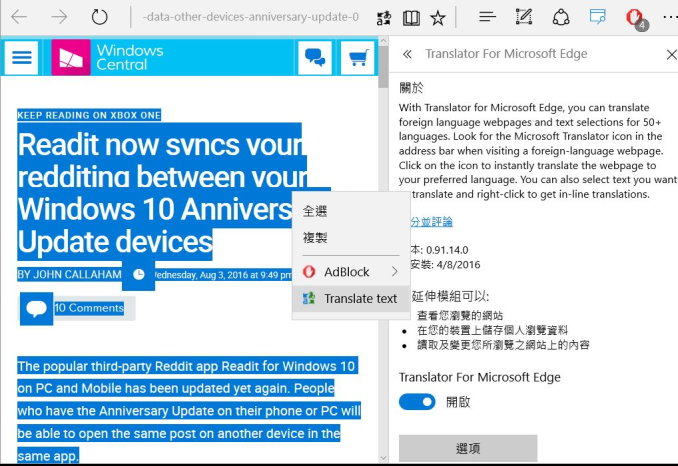The height and width of the screenshot is (466, 678).
Task: Click the Translator For Microsoft Edge panel title
Action: coord(506,54)
